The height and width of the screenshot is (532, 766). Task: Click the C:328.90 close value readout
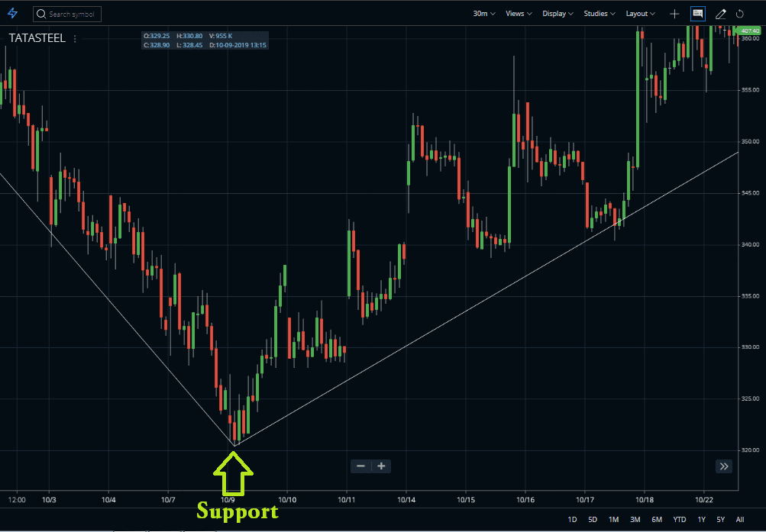(x=157, y=45)
